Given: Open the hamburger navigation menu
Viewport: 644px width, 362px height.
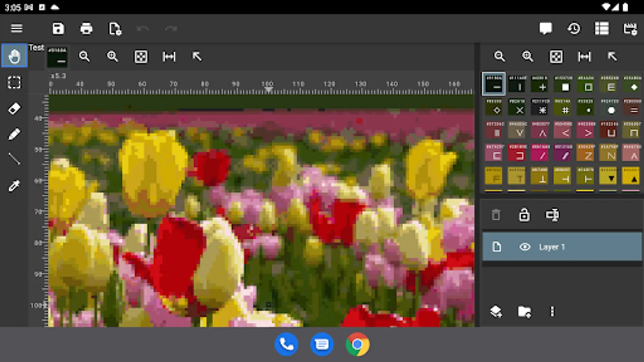Looking at the screenshot, I should point(17,29).
